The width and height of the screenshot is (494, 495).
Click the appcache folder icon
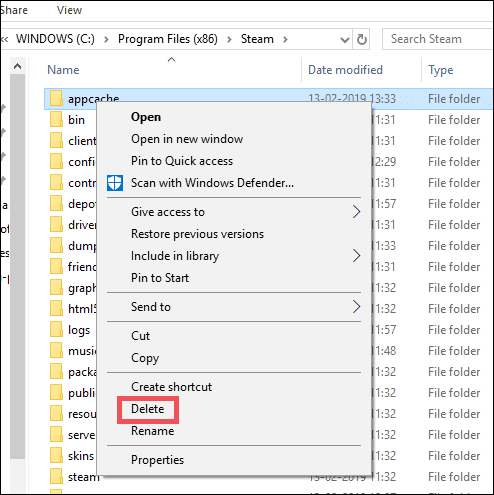coord(56,99)
